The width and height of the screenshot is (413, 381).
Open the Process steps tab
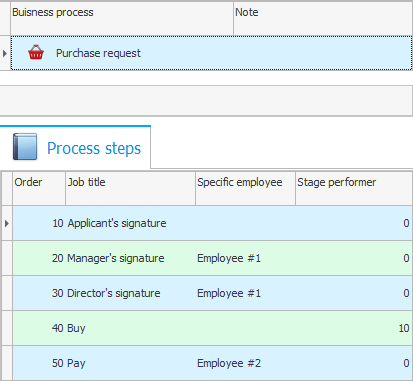pos(75,147)
